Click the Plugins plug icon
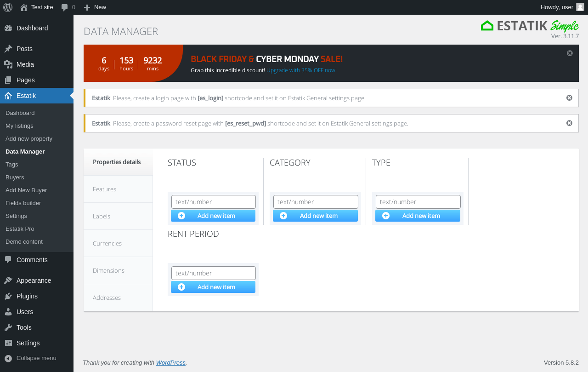This screenshot has height=372, width=588. (x=8, y=296)
